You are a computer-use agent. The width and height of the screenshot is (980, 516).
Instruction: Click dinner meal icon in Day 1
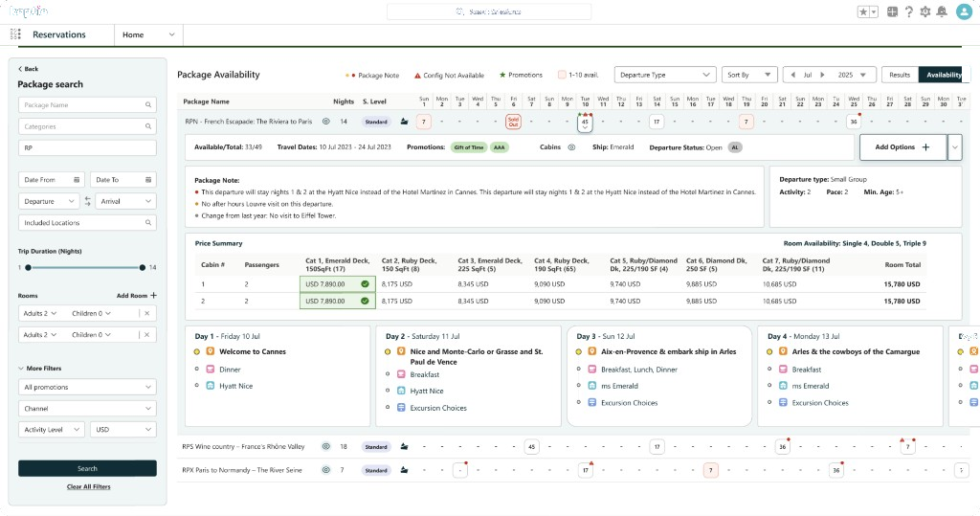[211, 370]
